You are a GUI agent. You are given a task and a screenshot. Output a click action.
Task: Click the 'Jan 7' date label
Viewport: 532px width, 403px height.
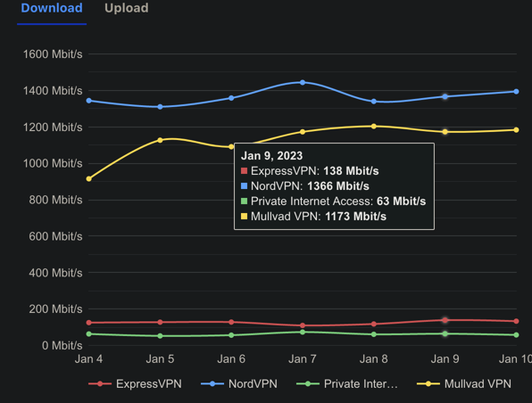pos(303,359)
